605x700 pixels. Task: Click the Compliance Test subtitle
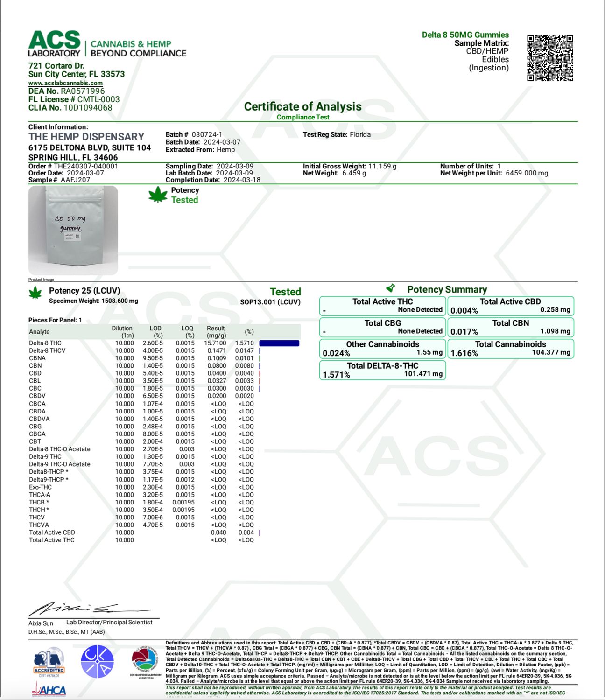point(303,117)
